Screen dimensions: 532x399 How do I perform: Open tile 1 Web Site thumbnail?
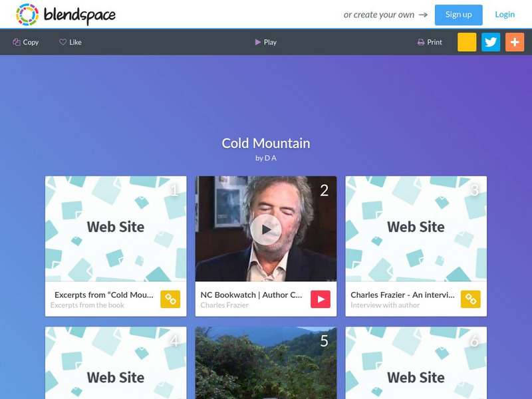click(116, 229)
